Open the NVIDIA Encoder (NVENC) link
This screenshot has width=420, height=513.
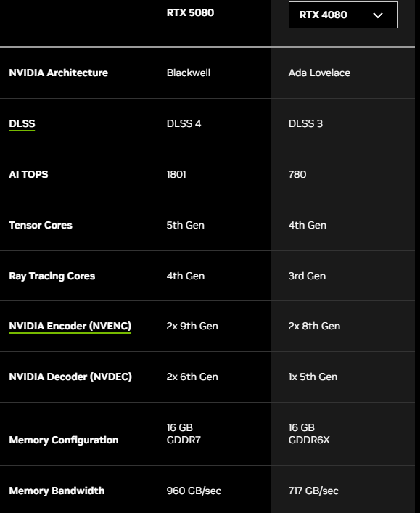(70, 327)
